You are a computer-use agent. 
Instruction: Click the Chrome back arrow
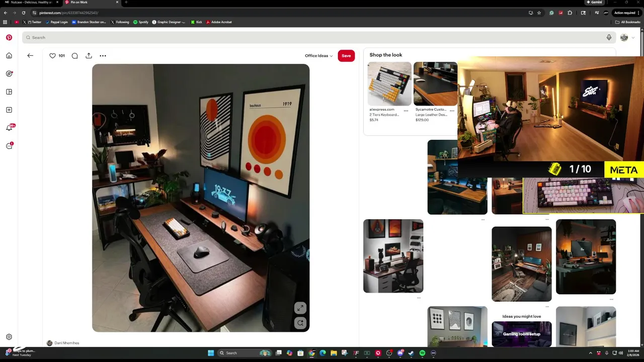[6, 13]
